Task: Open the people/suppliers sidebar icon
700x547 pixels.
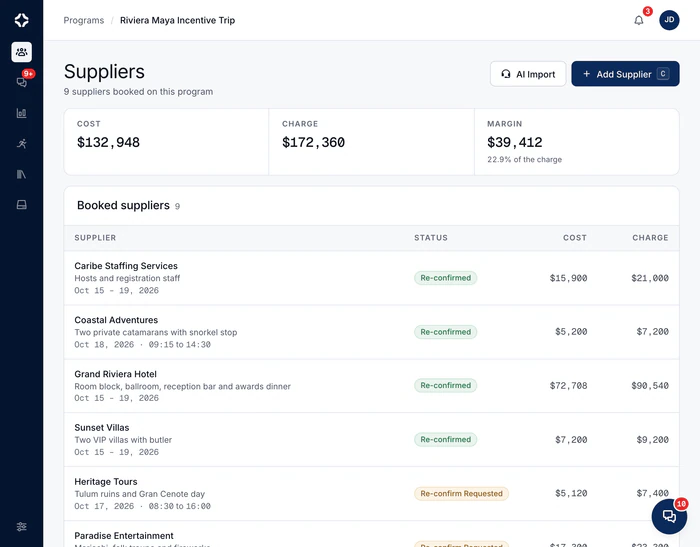Action: pos(21,52)
